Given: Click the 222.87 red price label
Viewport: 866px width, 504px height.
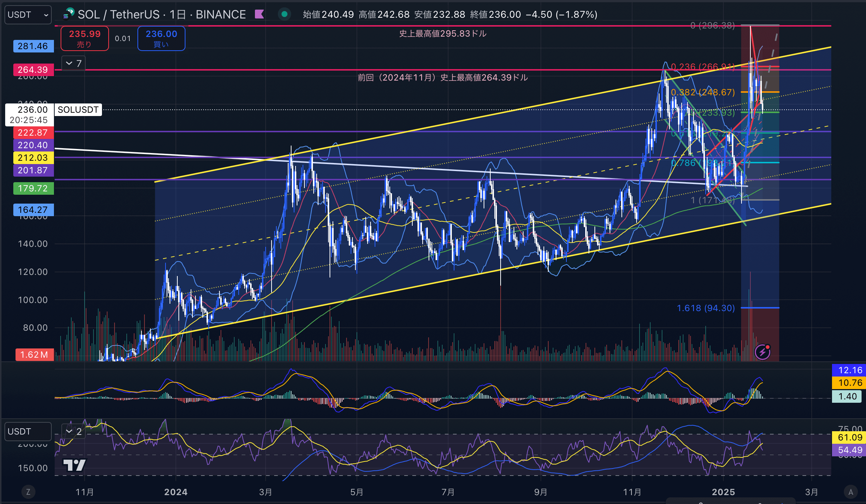Looking at the screenshot, I should point(33,133).
